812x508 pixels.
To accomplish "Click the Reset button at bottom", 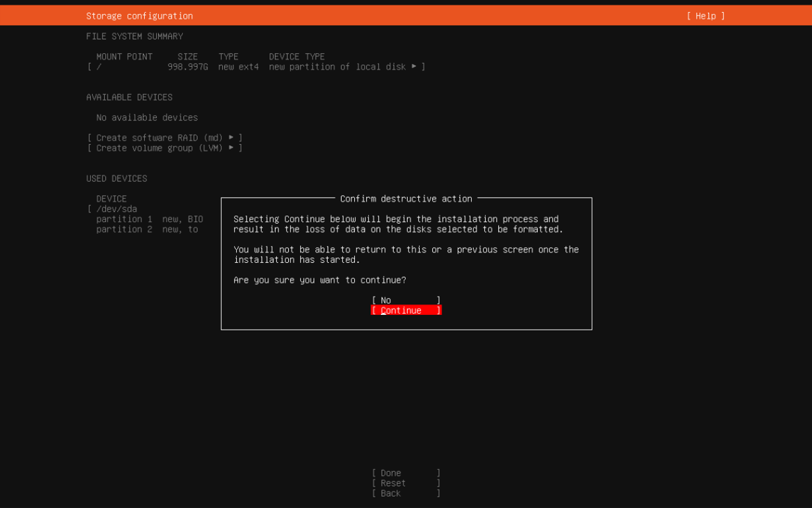I will click(406, 483).
